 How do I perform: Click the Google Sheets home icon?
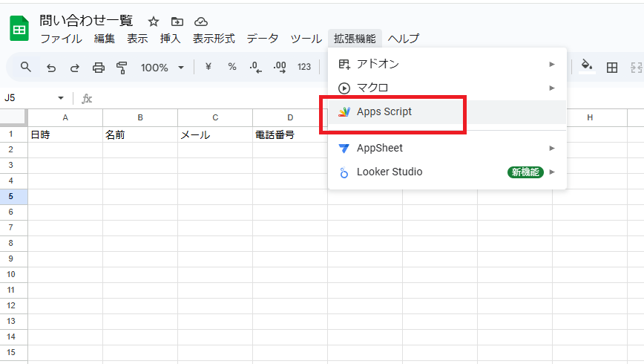click(19, 29)
